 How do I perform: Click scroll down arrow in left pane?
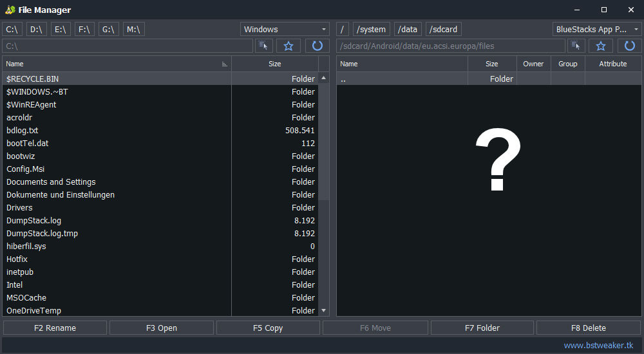pos(324,310)
